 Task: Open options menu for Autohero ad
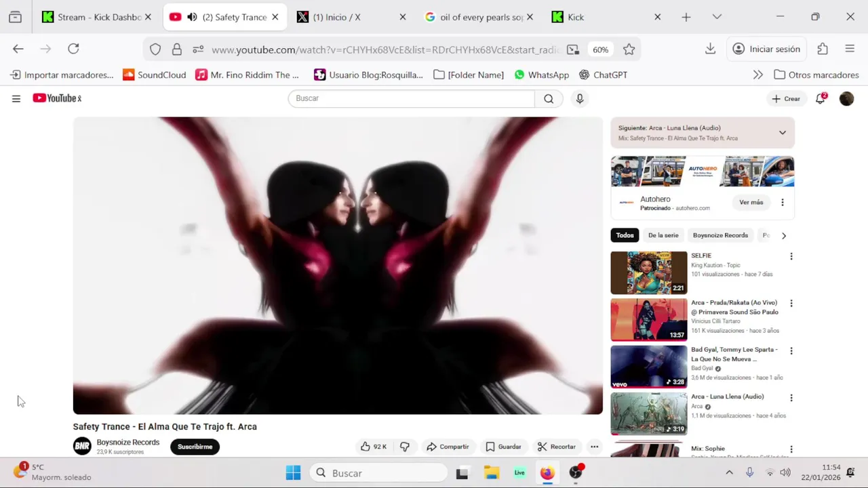click(782, 203)
